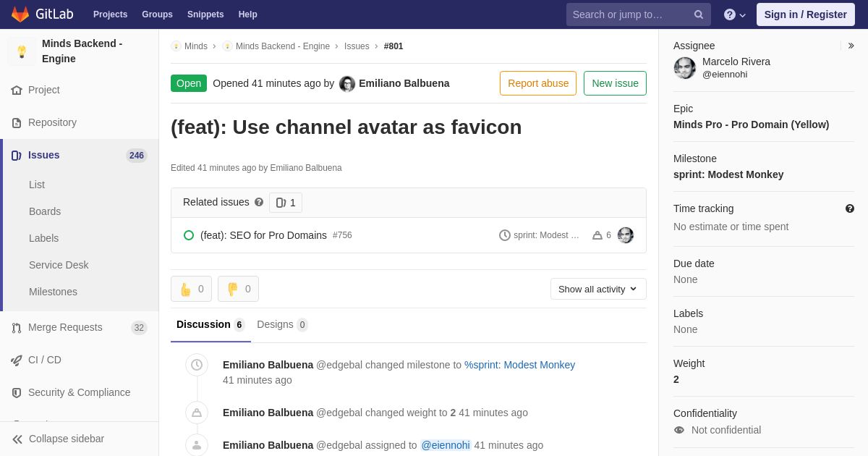Click the Minds Pro - Pro Domain epic
The width and height of the screenshot is (868, 456).
pos(751,124)
